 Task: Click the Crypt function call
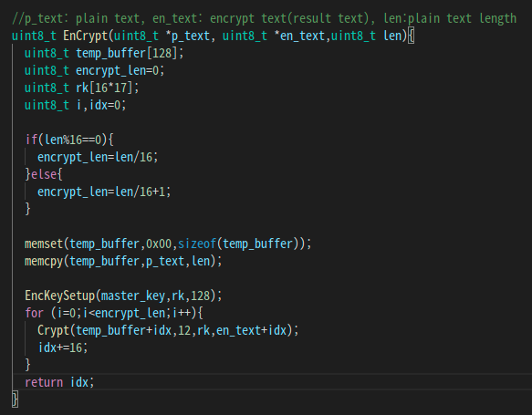pos(168,330)
